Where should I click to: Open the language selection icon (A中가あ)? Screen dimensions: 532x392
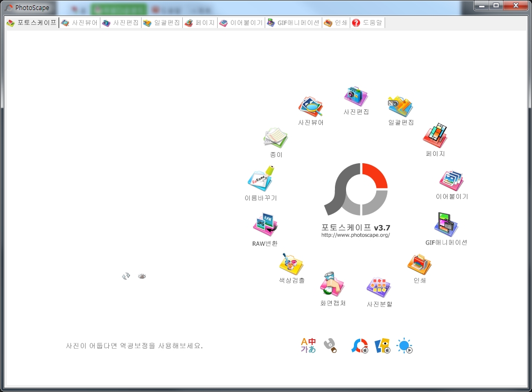[x=309, y=346]
